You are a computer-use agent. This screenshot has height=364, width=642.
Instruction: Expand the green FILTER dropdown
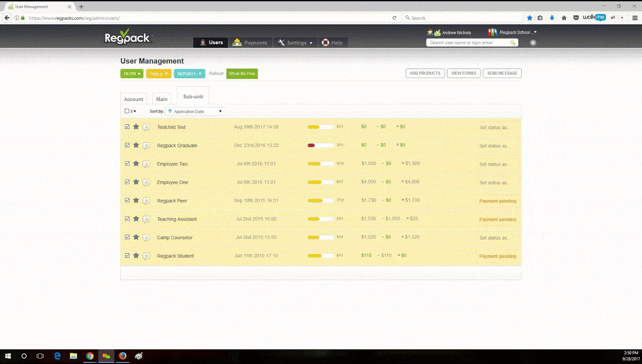click(x=132, y=74)
